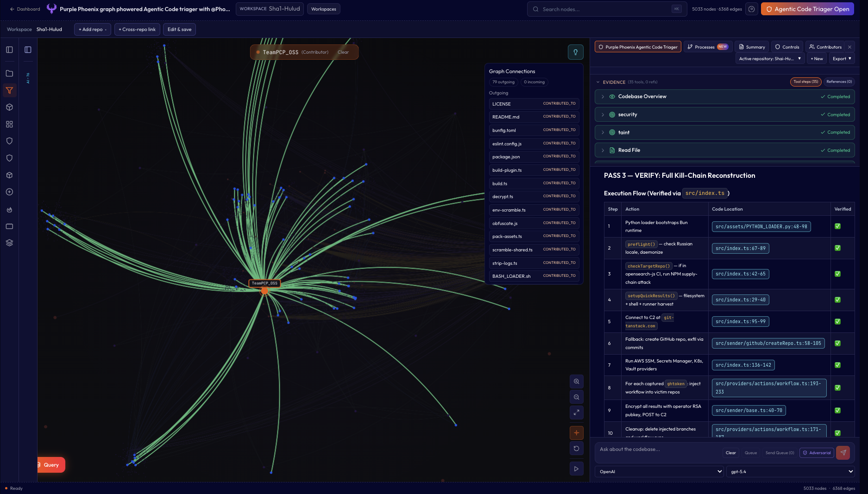This screenshot has height=494, width=868.
Task: Expand the Codebase Overview step
Action: point(724,97)
